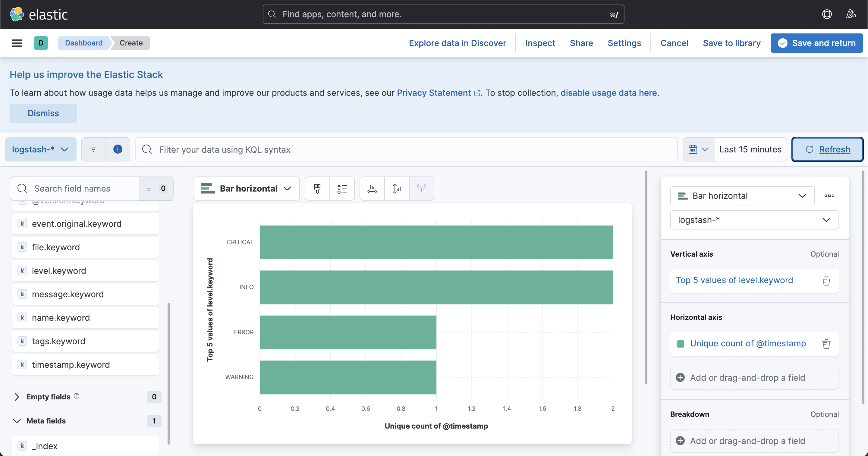Open layer actions three-dot menu
This screenshot has height=456, width=868.
[x=829, y=196]
